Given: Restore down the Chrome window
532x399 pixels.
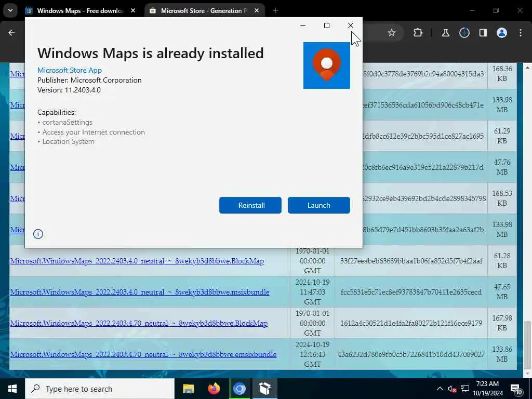Looking at the screenshot, I should (x=496, y=10).
